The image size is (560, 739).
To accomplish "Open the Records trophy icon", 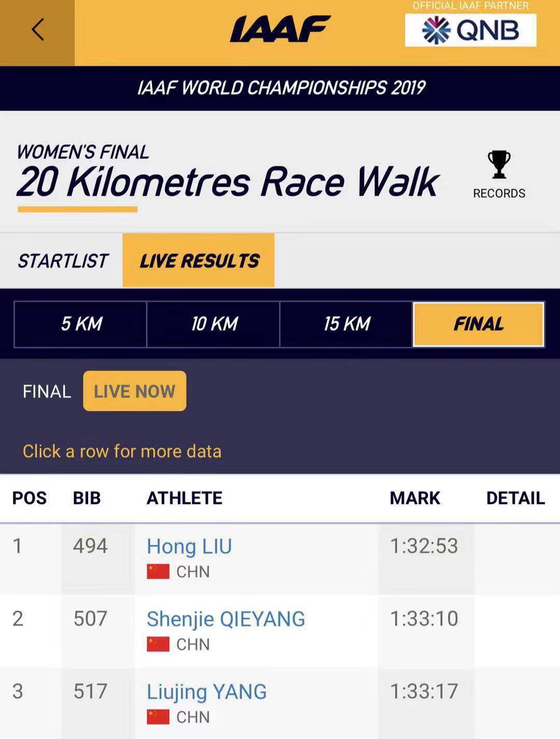I will 499,165.
